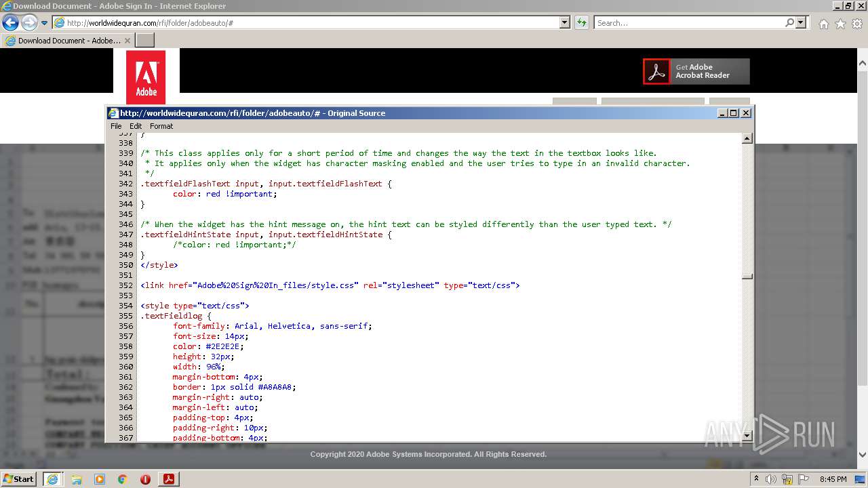
Task: Click the browser page scroll up arrow
Action: [863, 64]
